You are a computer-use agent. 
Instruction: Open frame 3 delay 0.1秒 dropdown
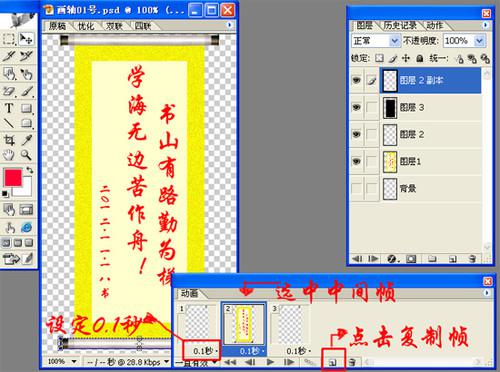298,351
